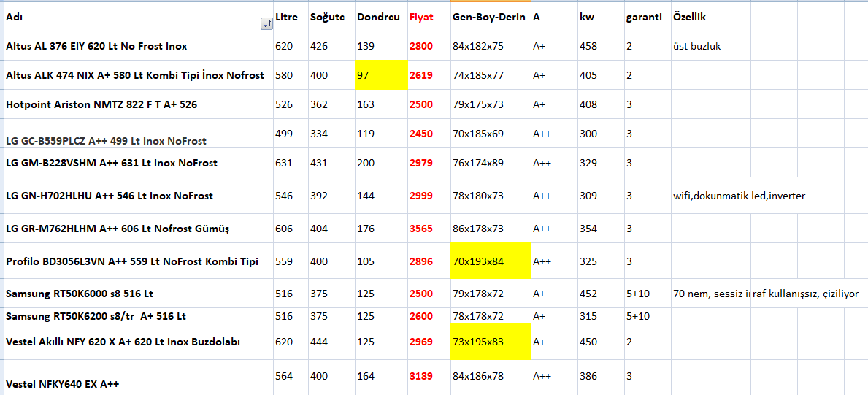Viewport: 868px width, 395px height.
Task: Select dimension cell 76x174x89
Action: click(491, 163)
